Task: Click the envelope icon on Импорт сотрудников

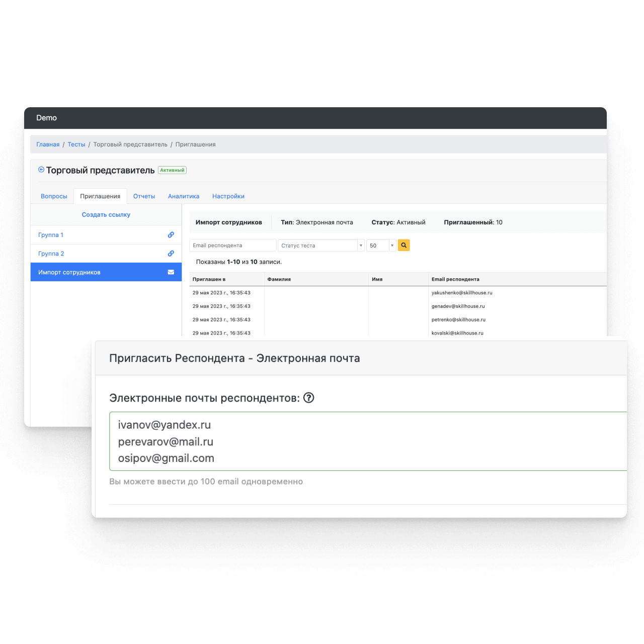Action: [171, 272]
